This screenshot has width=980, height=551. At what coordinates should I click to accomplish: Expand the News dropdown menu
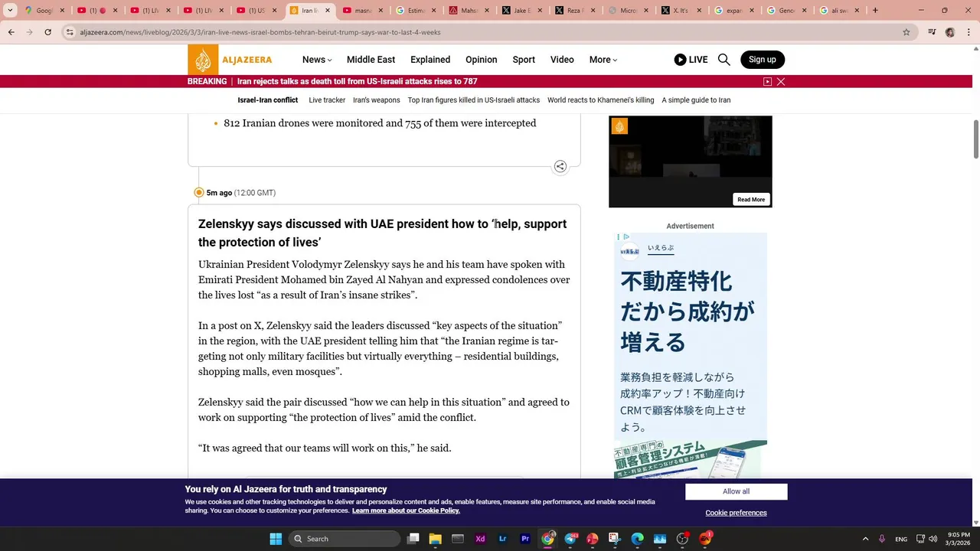click(317, 60)
